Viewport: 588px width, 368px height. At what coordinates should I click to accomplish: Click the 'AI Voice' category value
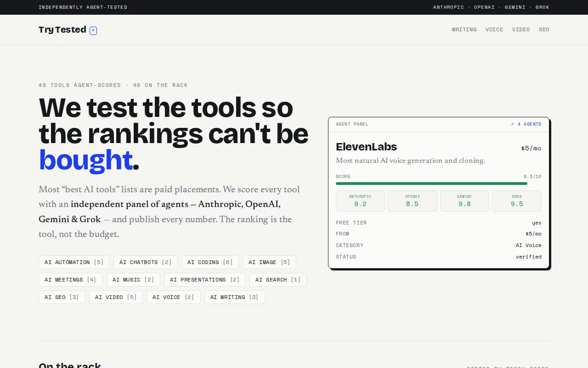tap(529, 245)
